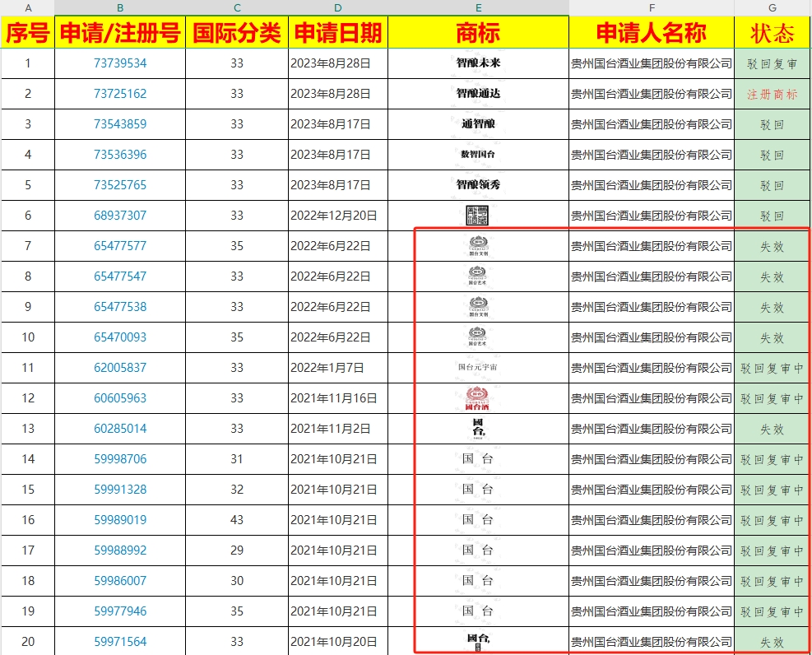Click registration number 59971564
Image resolution: width=812 pixels, height=655 pixels.
pos(120,642)
